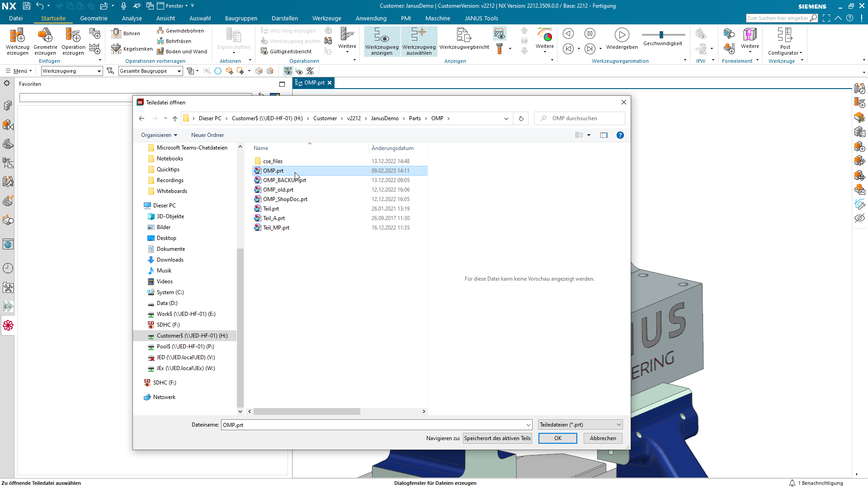
Task: Toggle the preview pane button
Action: click(604, 135)
